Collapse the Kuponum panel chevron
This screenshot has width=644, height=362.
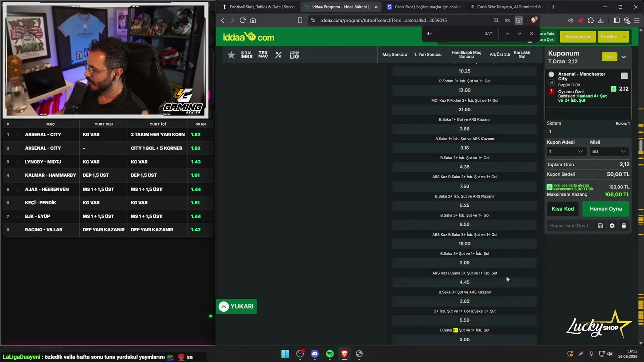click(624, 57)
